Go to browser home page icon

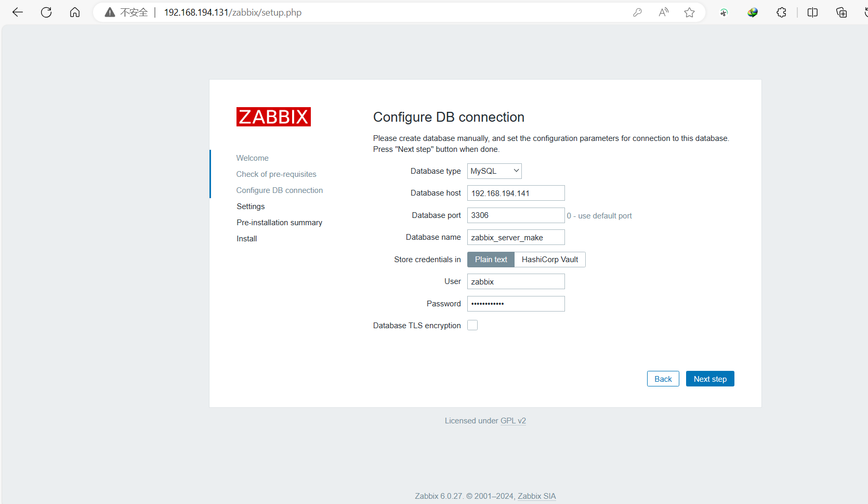pos(75,12)
